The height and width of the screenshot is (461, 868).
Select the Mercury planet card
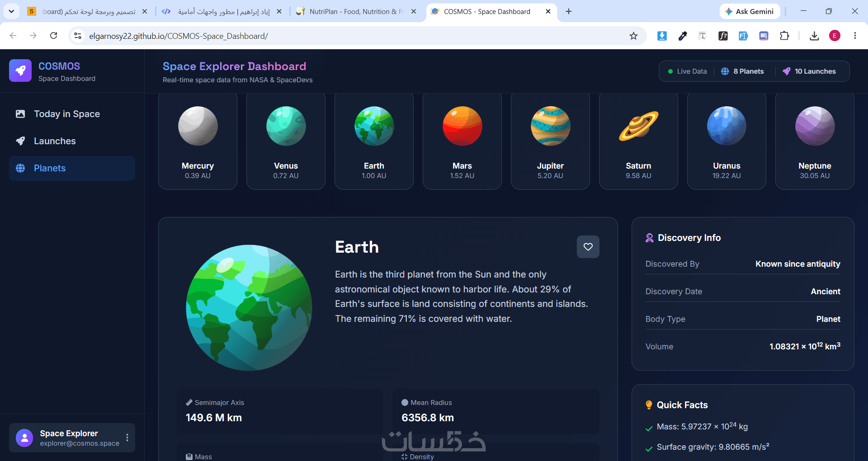(x=198, y=141)
